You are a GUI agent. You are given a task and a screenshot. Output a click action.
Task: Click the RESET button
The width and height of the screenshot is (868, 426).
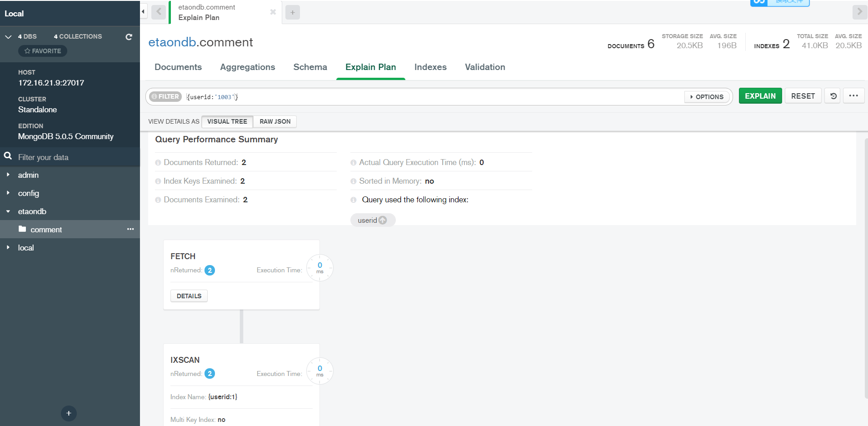(803, 96)
